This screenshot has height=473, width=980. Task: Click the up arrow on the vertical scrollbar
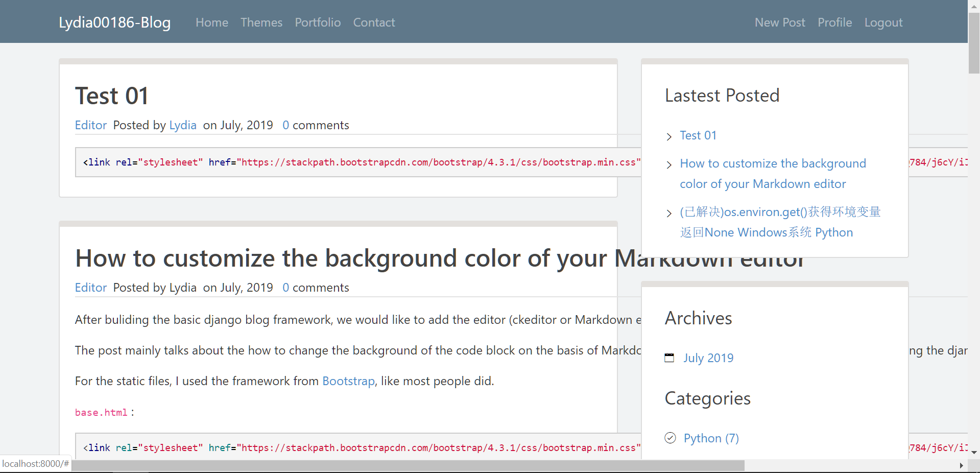click(973, 6)
